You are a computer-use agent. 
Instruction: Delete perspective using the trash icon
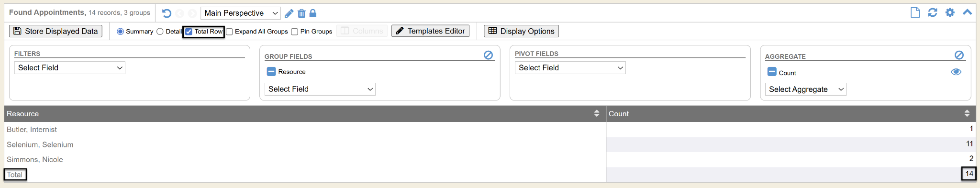(x=301, y=13)
